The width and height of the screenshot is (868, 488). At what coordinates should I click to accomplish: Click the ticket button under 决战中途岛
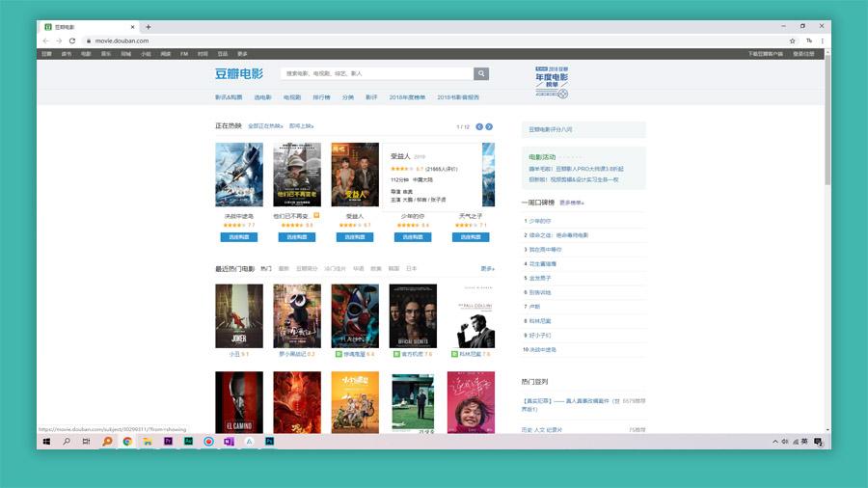click(x=239, y=237)
